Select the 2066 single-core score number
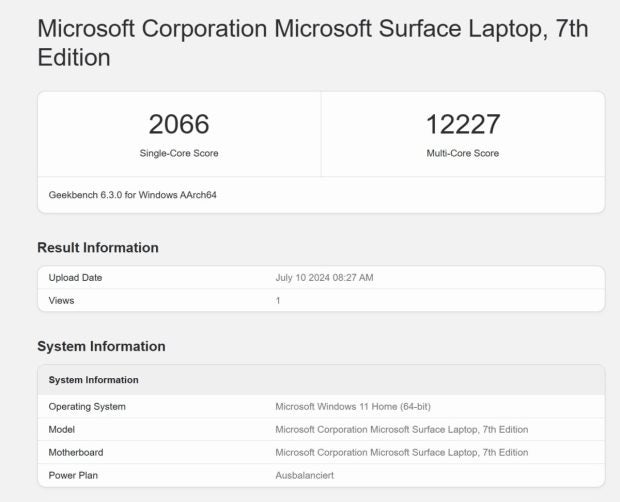 179,124
